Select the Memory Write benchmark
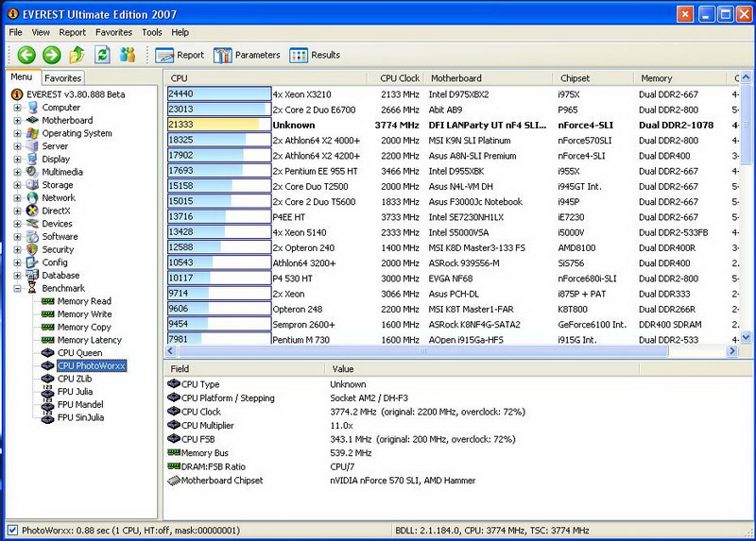The height and width of the screenshot is (541, 756). coord(84,314)
